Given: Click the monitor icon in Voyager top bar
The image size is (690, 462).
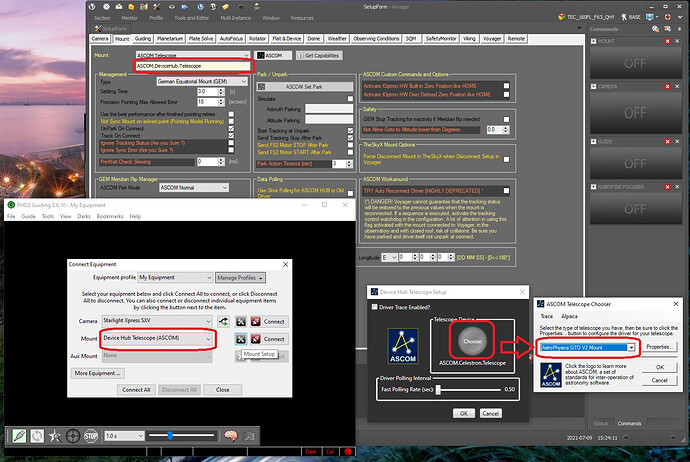Looking at the screenshot, I should [650, 17].
